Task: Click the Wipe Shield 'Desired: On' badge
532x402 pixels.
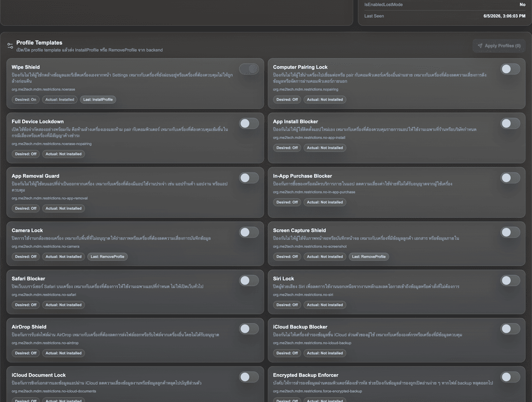Action: (x=26, y=100)
